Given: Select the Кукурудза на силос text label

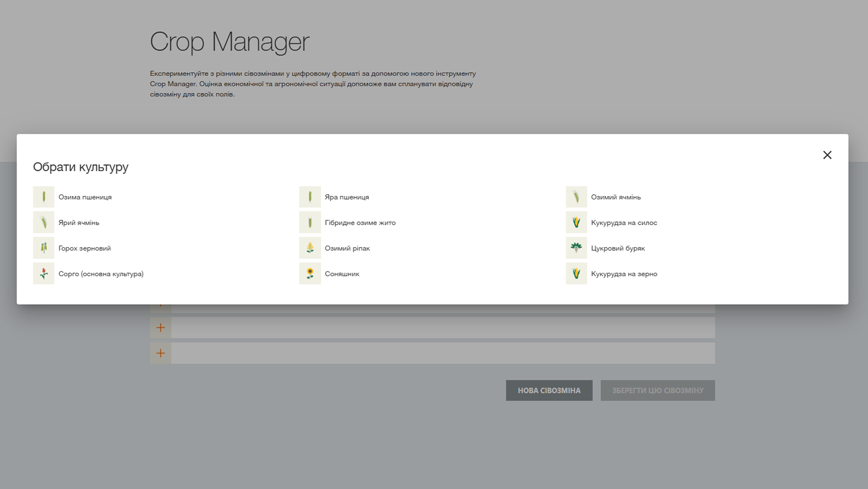Looking at the screenshot, I should [623, 222].
